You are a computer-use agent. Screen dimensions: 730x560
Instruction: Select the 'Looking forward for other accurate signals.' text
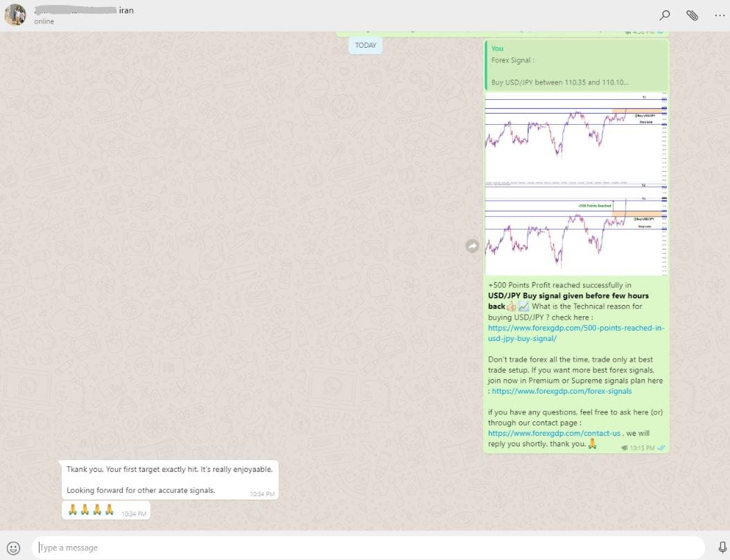point(141,490)
